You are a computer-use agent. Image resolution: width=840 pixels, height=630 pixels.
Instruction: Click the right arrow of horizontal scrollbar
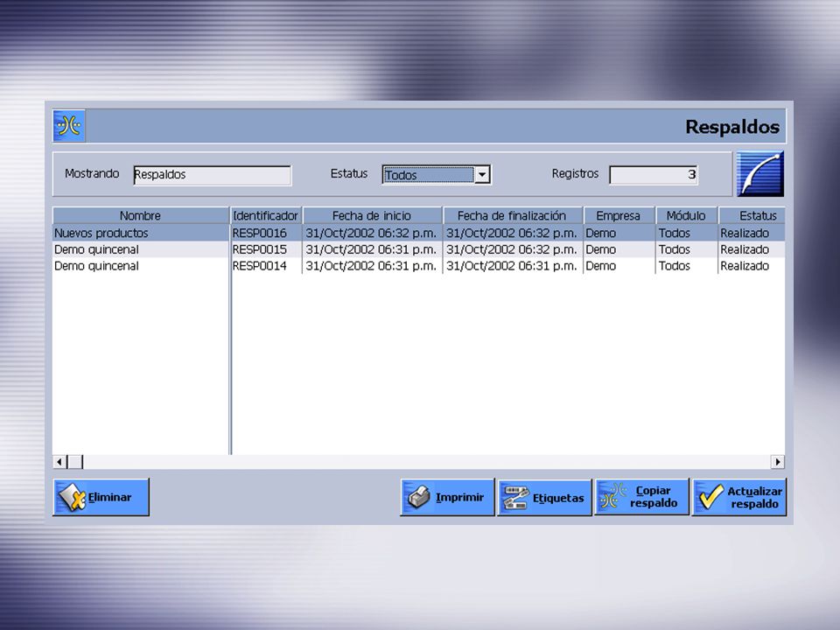tap(778, 462)
